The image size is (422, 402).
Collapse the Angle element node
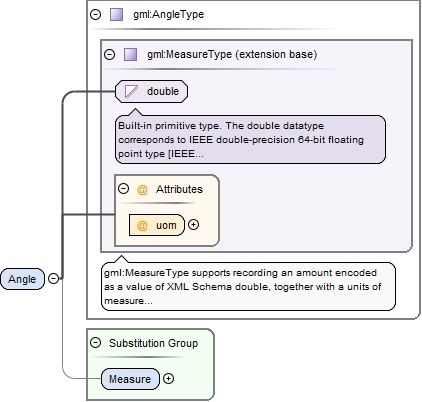coord(53,278)
